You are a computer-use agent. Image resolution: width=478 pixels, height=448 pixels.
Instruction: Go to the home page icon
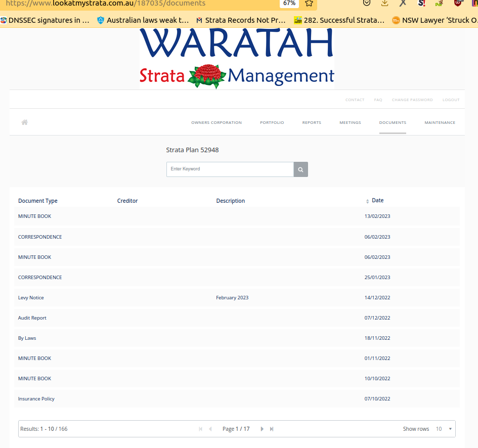pos(25,122)
